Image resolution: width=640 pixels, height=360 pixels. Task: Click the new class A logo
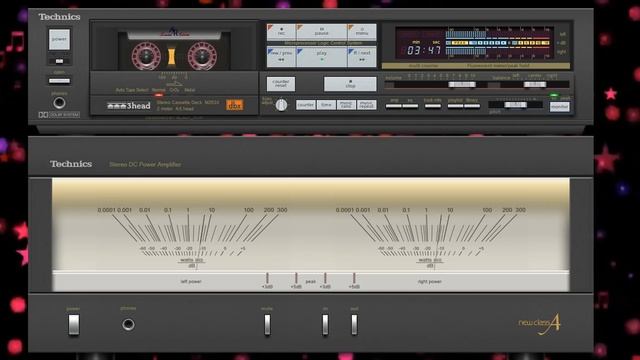(540, 324)
